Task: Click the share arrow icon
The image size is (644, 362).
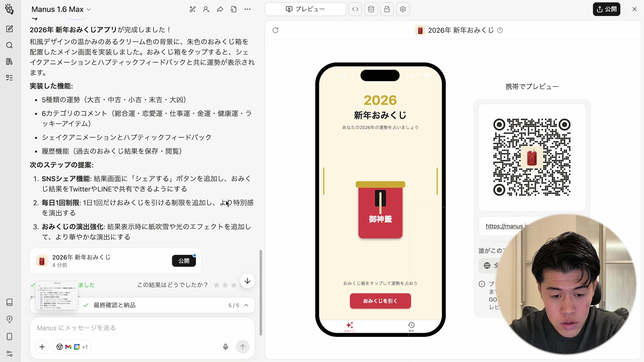Action: (x=220, y=9)
